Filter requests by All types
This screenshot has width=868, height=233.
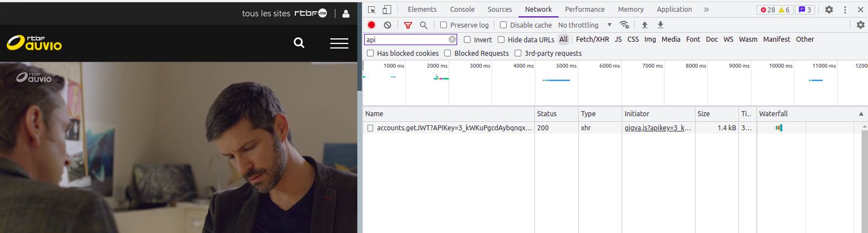564,39
